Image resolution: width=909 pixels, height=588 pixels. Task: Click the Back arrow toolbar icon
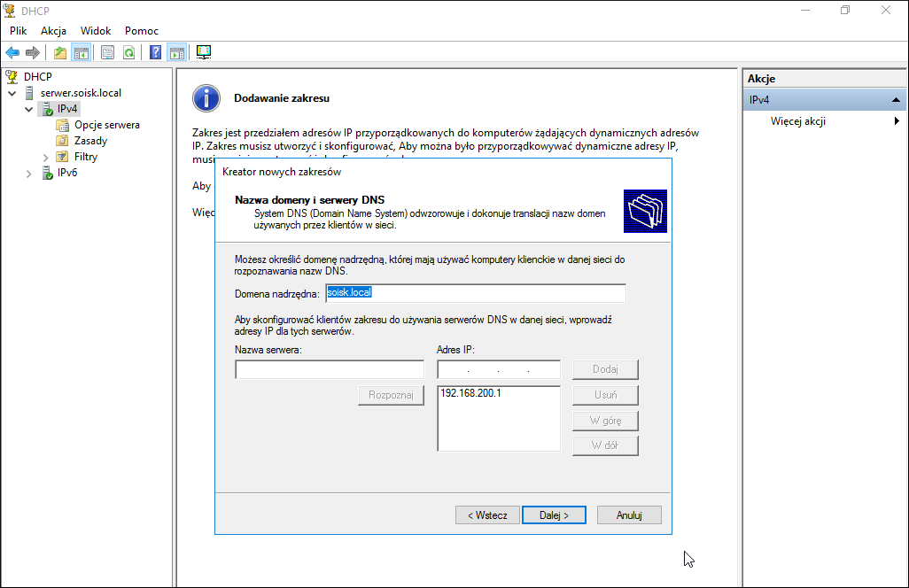[x=12, y=53]
